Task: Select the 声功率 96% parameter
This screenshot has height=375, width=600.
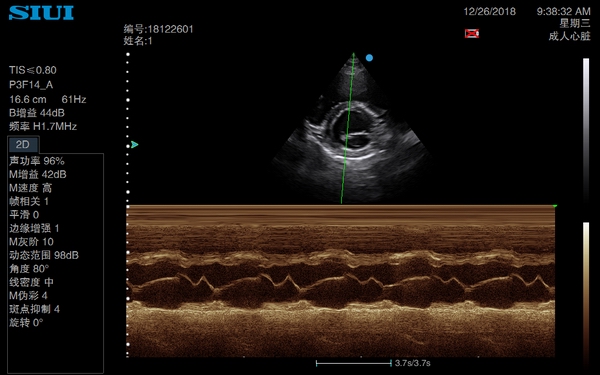Action: (x=37, y=161)
